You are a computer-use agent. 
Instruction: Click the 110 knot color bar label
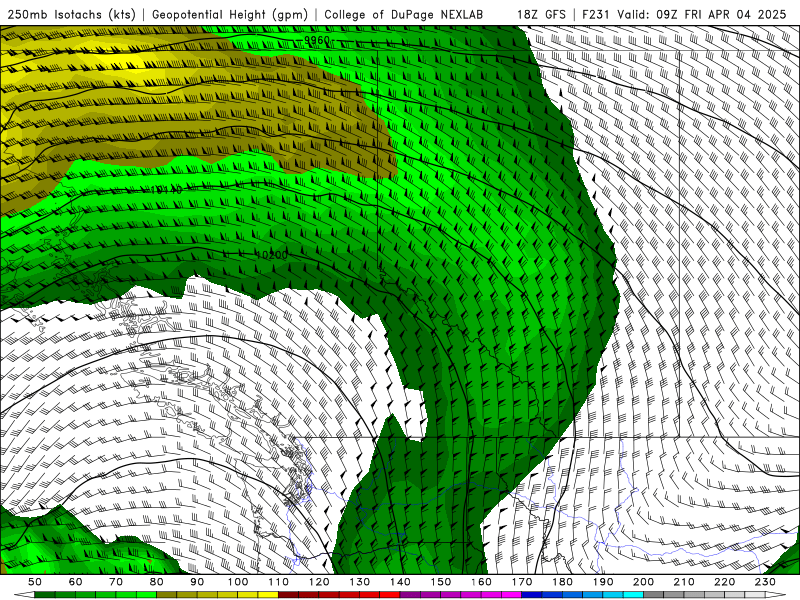point(278,582)
